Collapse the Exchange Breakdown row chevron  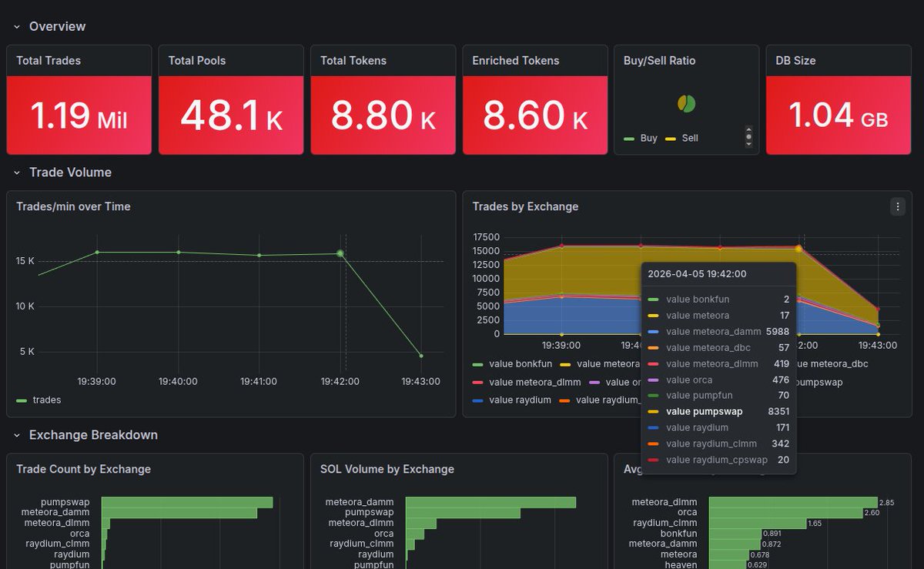[17, 435]
